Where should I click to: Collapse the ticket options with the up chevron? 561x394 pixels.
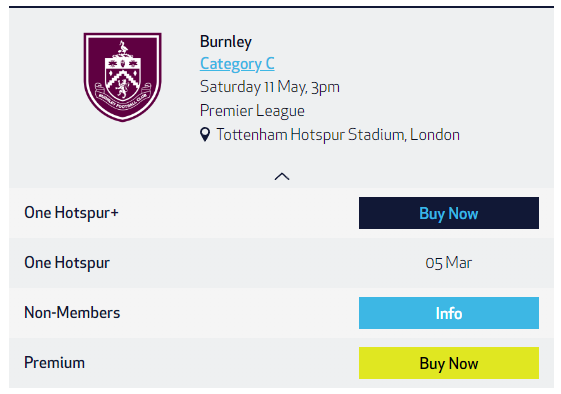pyautogui.click(x=282, y=176)
